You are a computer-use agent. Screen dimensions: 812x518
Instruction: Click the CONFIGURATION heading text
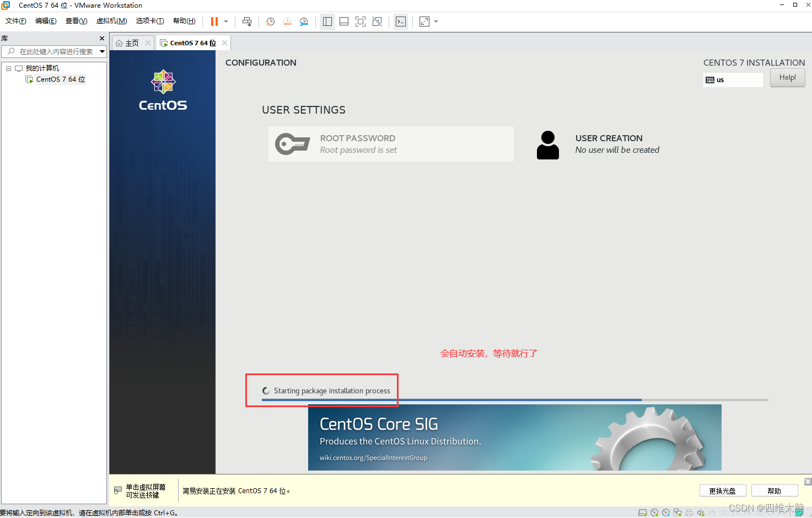click(x=261, y=63)
